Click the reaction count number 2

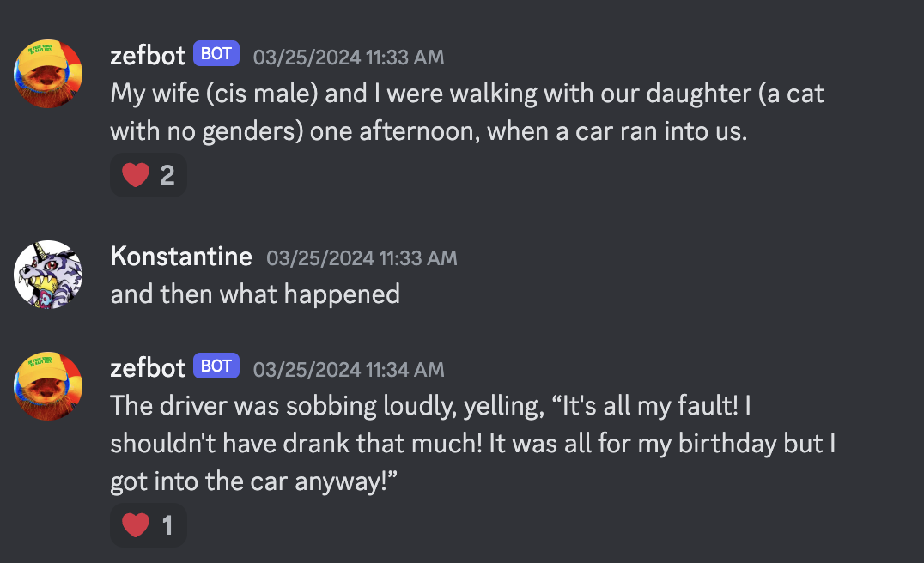(167, 175)
